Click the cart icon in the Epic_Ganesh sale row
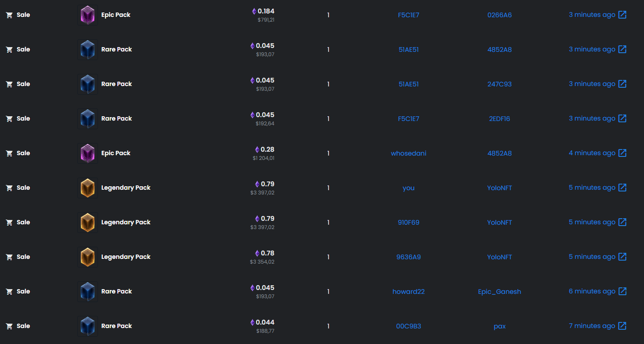Image resolution: width=644 pixels, height=344 pixels. [x=9, y=292]
